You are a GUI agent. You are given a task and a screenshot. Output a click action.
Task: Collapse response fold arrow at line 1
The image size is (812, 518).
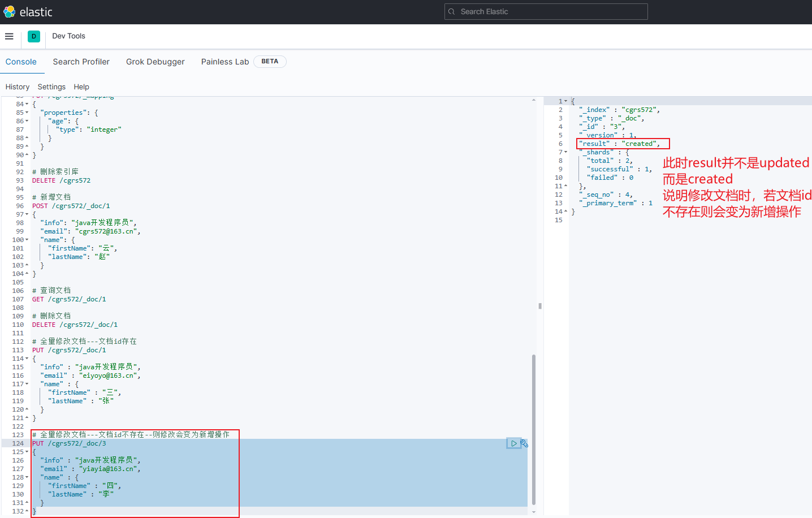coord(565,101)
